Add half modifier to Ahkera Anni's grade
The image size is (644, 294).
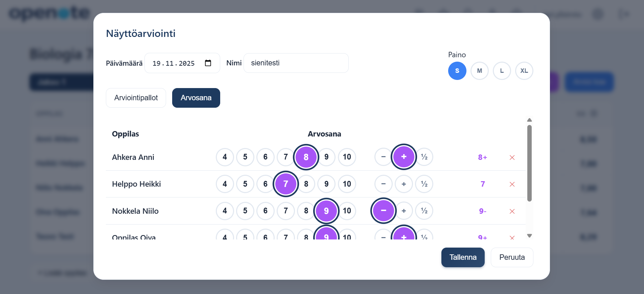(424, 157)
